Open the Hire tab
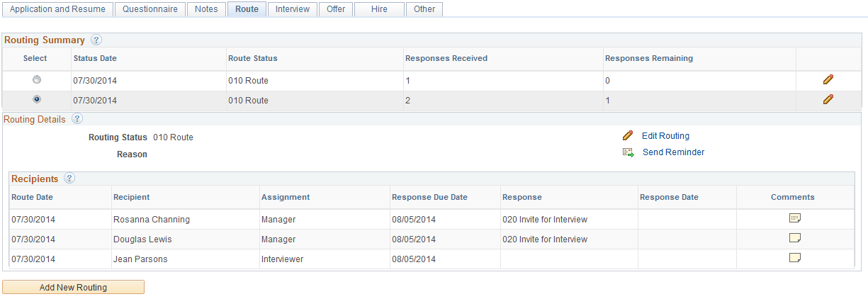The image size is (868, 299). pyautogui.click(x=379, y=9)
